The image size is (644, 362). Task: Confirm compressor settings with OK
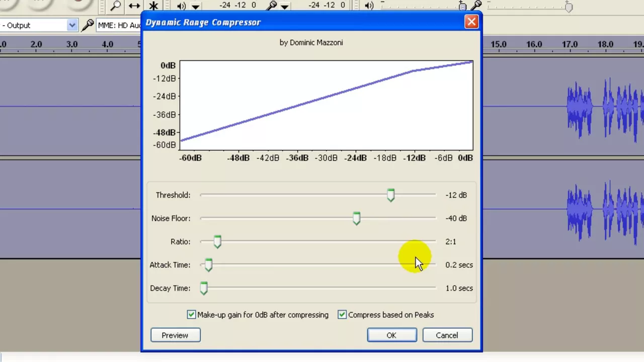[x=391, y=335]
